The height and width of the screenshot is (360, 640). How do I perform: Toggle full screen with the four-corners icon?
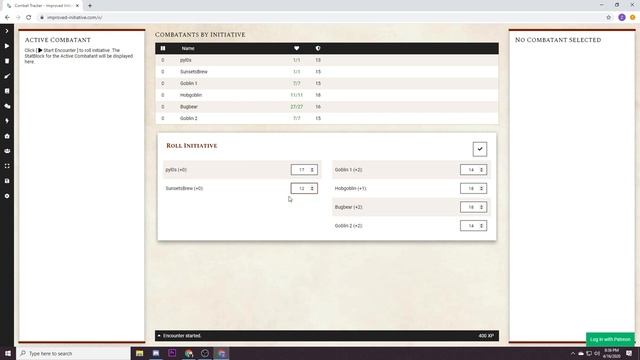coord(7,166)
